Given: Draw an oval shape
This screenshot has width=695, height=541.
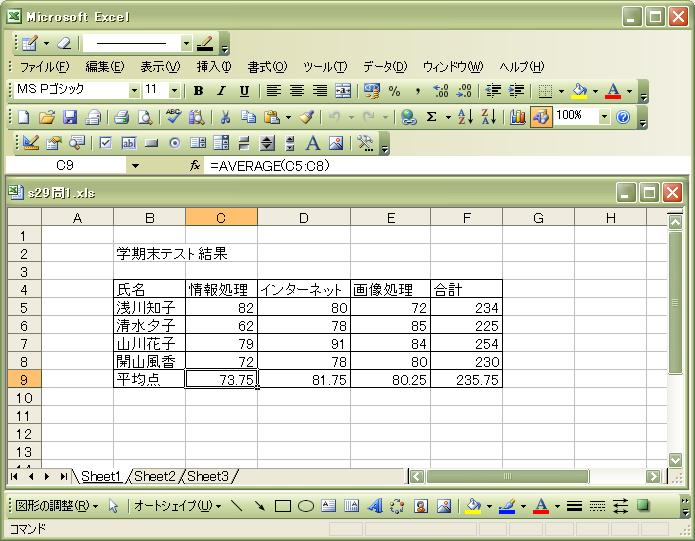Looking at the screenshot, I should (x=306, y=506).
